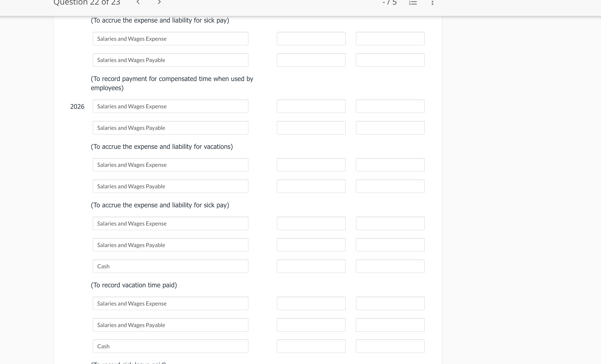This screenshot has height=364, width=601.
Task: Click the bulleted list navigation icon
Action: pos(413,3)
